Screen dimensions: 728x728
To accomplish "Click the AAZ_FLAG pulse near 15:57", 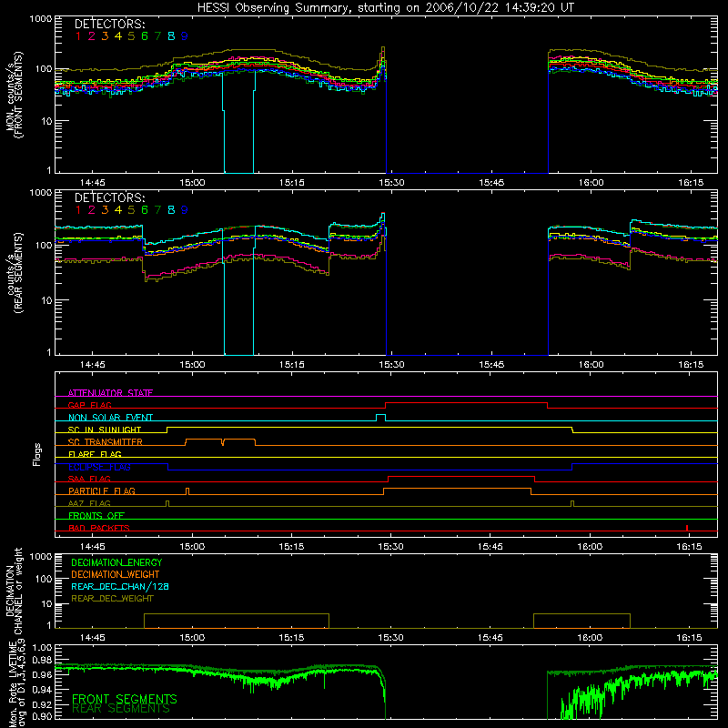I will [572, 503].
